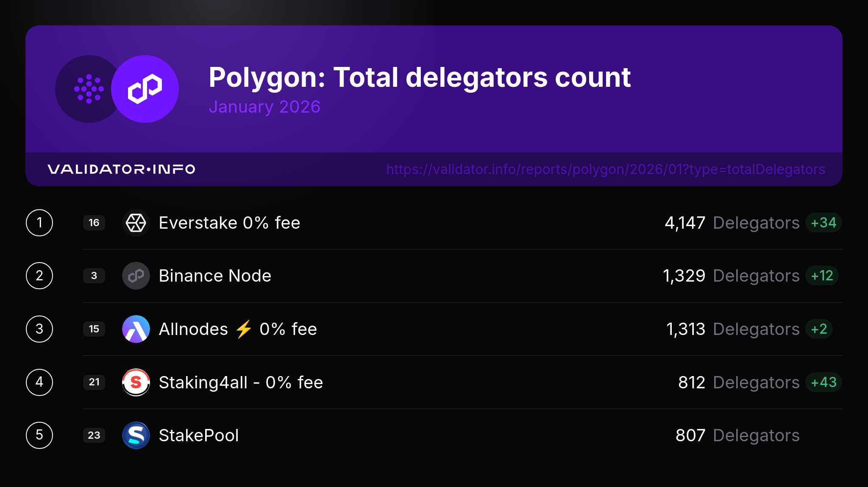
Task: Click the Binance Node validator icon
Action: click(136, 276)
